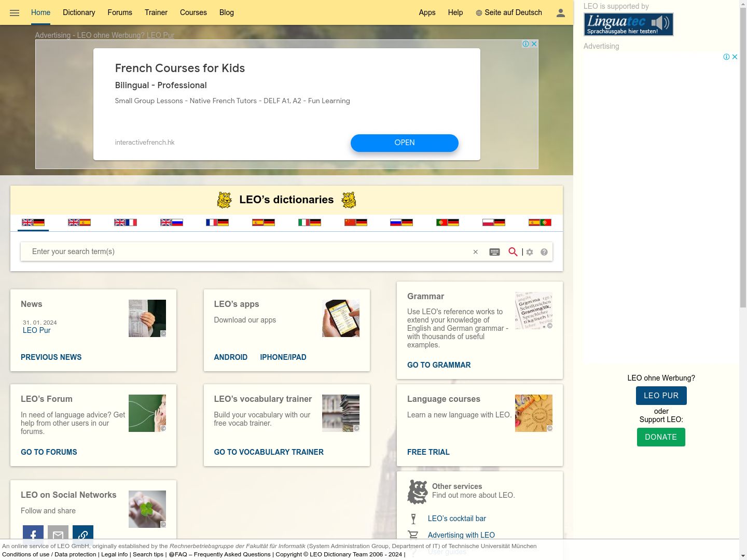Click the lion mascot right of LEO's dictionaries
Viewport: 747px width, 560px height.
349,200
